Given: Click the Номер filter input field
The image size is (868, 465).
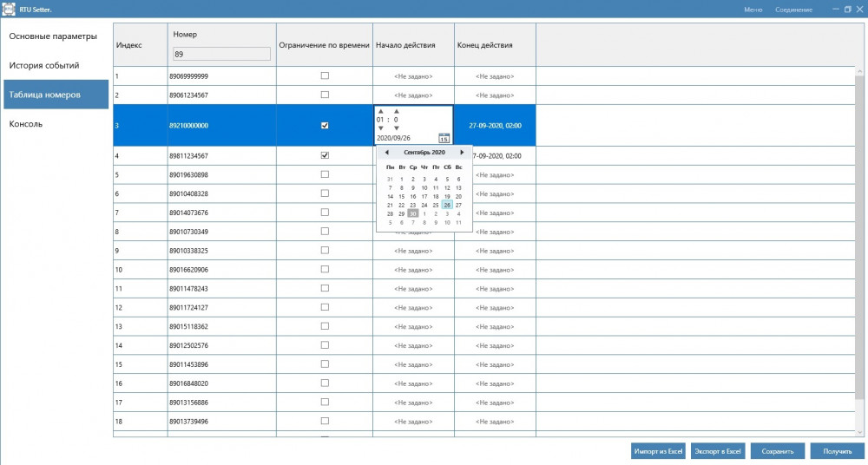Looking at the screenshot, I should [221, 54].
